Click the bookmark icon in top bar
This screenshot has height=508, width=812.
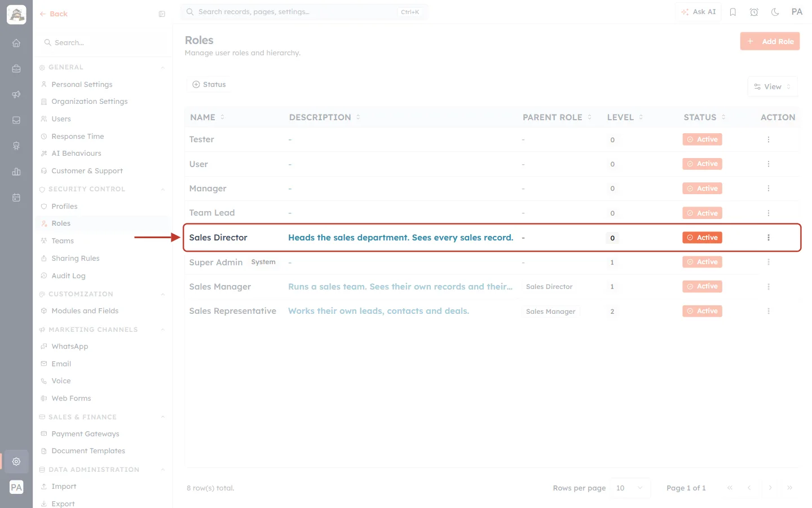pyautogui.click(x=733, y=12)
